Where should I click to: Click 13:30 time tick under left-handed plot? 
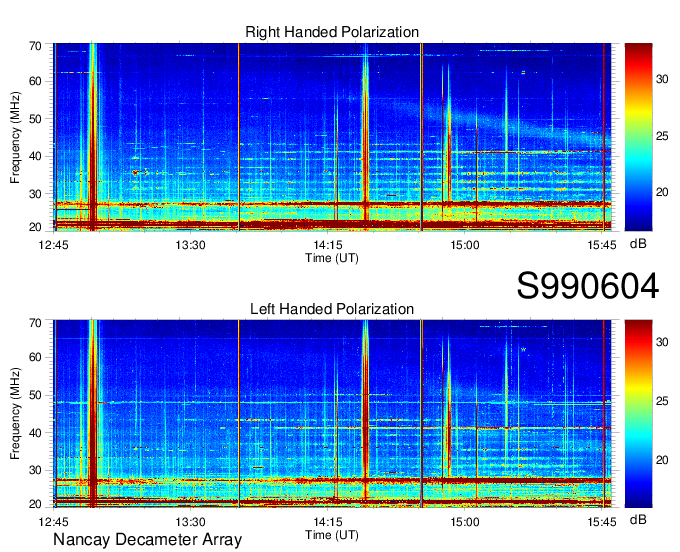click(x=190, y=522)
